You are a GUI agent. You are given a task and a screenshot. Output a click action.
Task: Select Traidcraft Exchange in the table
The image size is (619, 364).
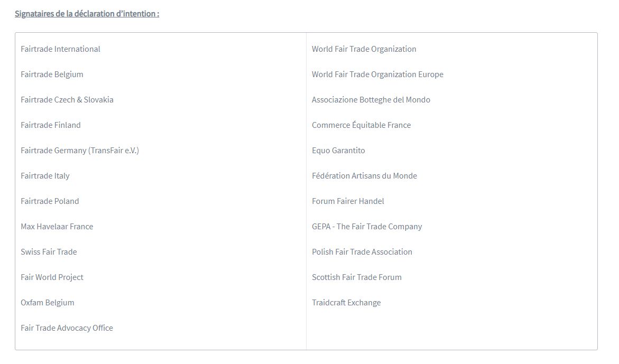(346, 303)
